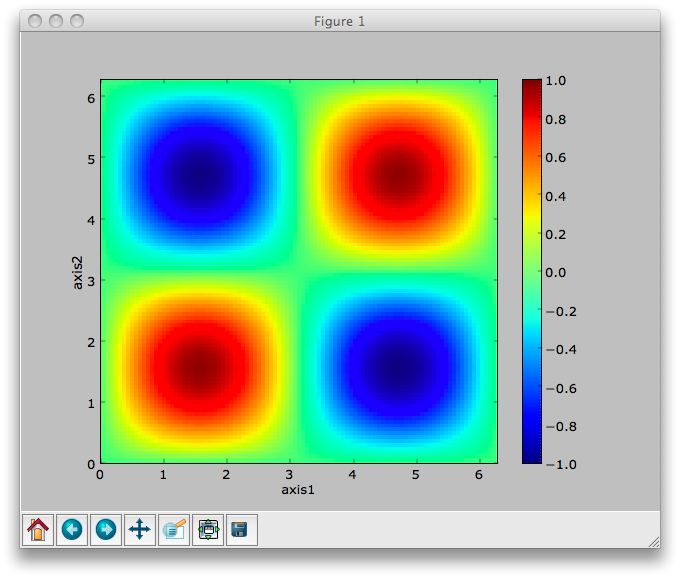Click the Figure 1 title bar text
The height and width of the screenshot is (578, 680).
point(340,21)
